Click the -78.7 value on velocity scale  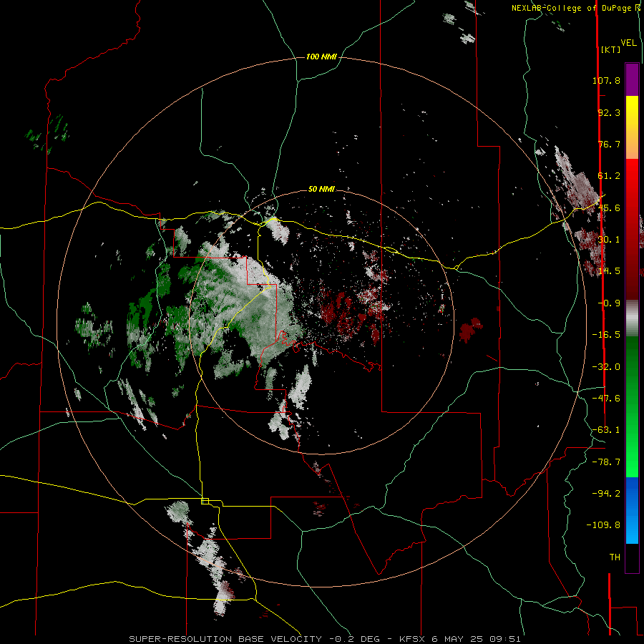606,462
